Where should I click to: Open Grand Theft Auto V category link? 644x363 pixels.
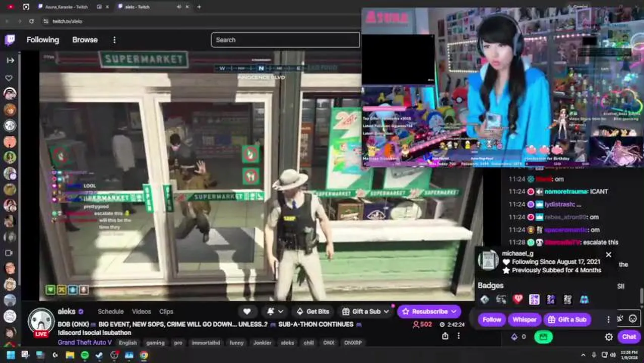click(85, 342)
